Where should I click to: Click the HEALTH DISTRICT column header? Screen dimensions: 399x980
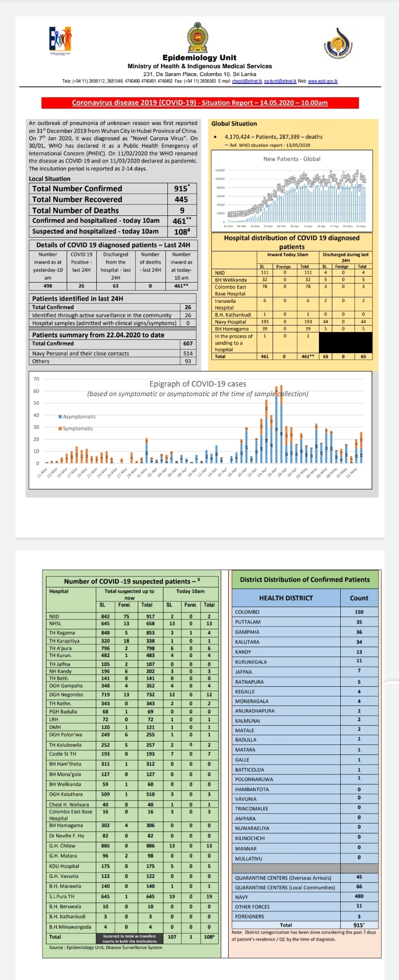tap(286, 598)
